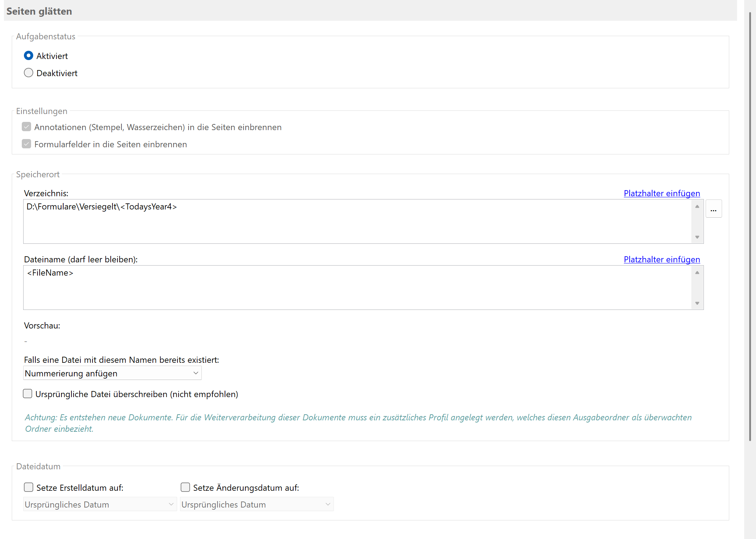The width and height of the screenshot is (756, 539).
Task: Toggle Formularfelder in die Seiten einbrennen checkbox
Action: pyautogui.click(x=26, y=144)
